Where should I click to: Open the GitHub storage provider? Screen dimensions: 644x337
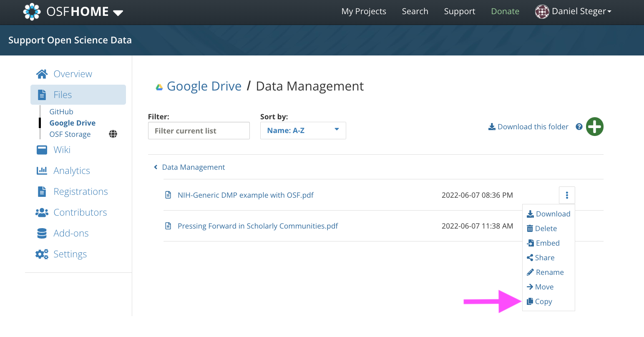pyautogui.click(x=61, y=111)
